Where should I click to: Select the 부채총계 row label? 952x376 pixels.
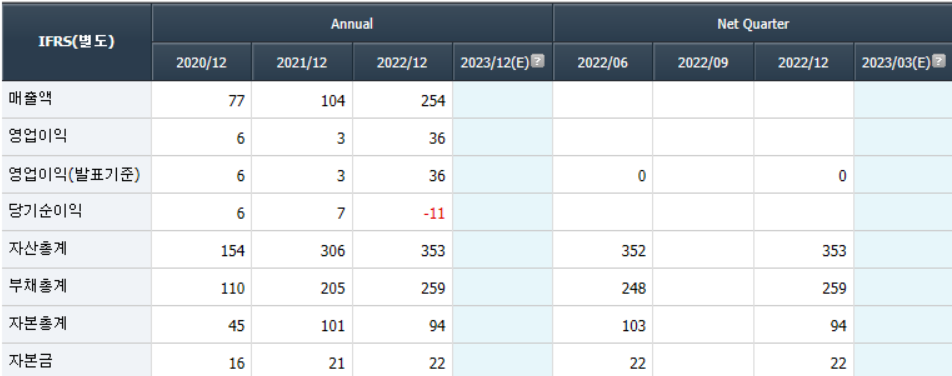pos(38,287)
